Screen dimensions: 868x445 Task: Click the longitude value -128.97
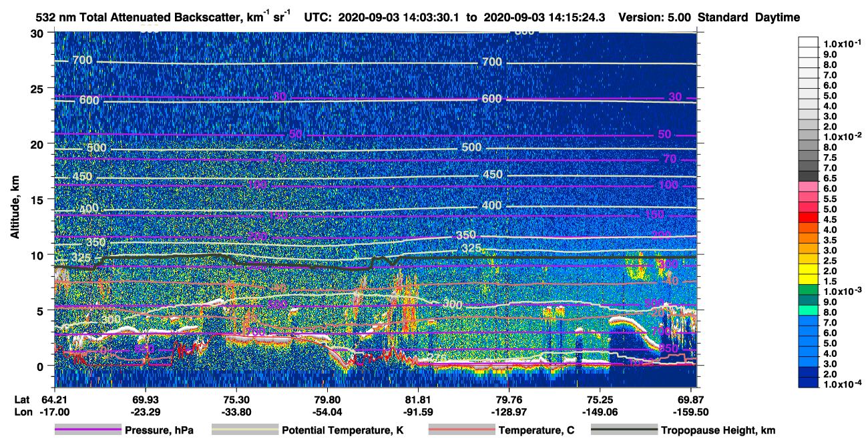(x=509, y=412)
